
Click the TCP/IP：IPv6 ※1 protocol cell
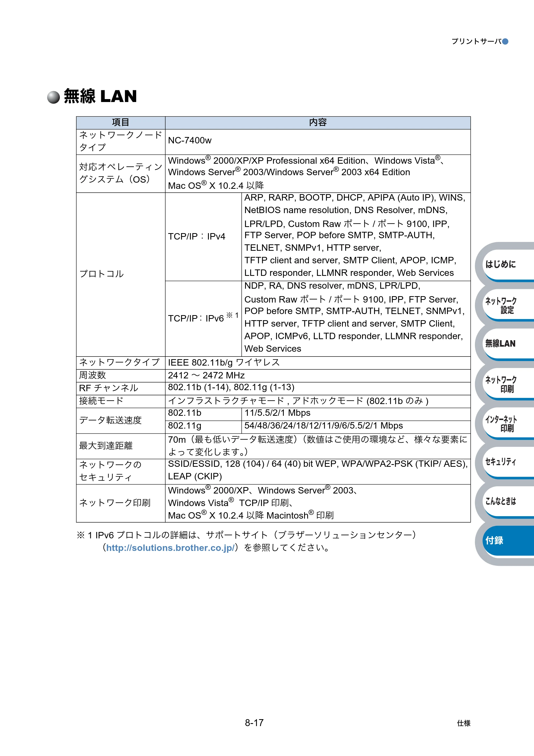pos(203,318)
